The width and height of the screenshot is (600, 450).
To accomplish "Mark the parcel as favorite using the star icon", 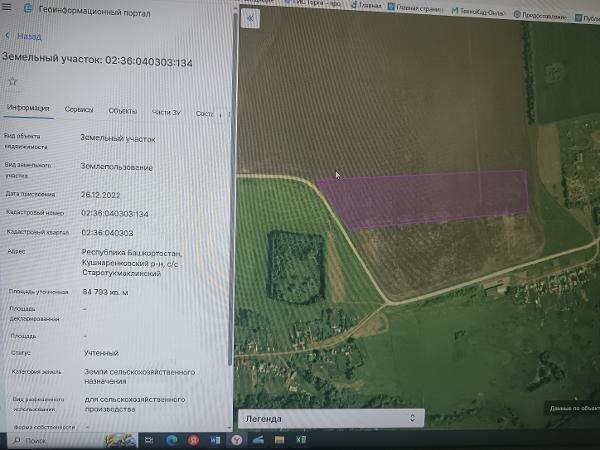I will click(12, 81).
